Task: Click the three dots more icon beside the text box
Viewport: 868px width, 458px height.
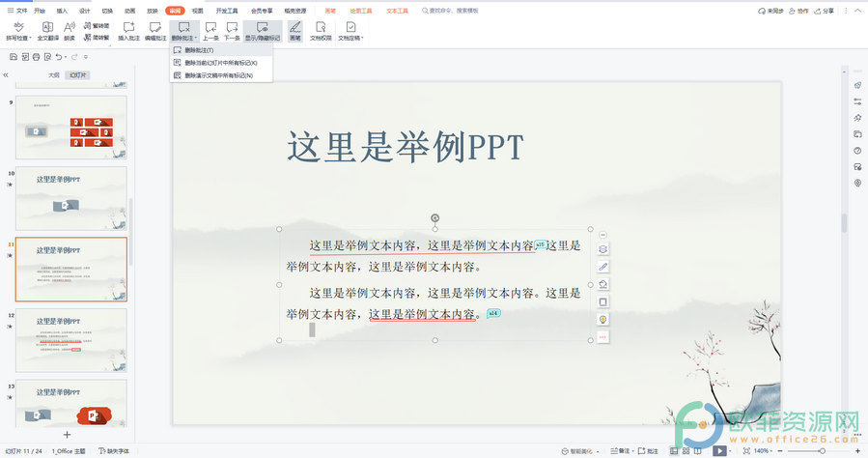Action: [602, 336]
